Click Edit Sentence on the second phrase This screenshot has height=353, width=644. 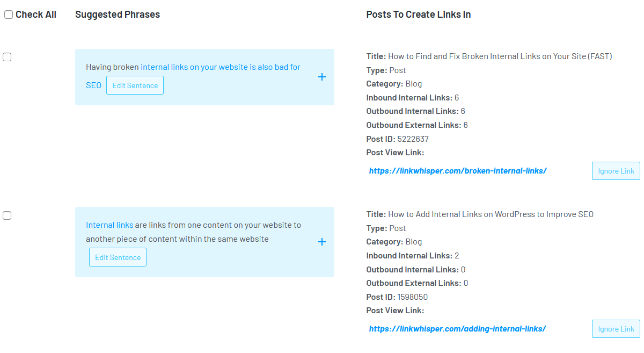click(118, 257)
